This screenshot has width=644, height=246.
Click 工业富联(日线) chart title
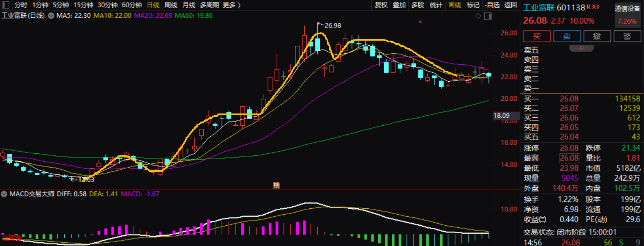(23, 16)
